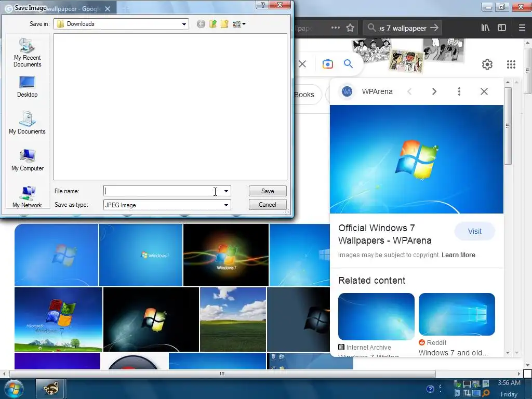The height and width of the screenshot is (399, 532).
Task: Select the green hills Bliss wallpaper thumbnail
Action: pyautogui.click(x=233, y=320)
